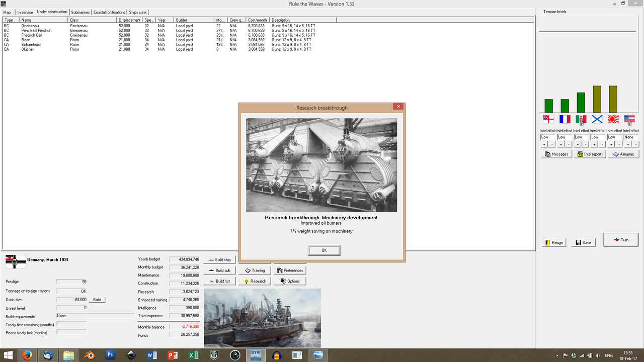
Task: Open Training with the blue book icon
Action: click(255, 270)
